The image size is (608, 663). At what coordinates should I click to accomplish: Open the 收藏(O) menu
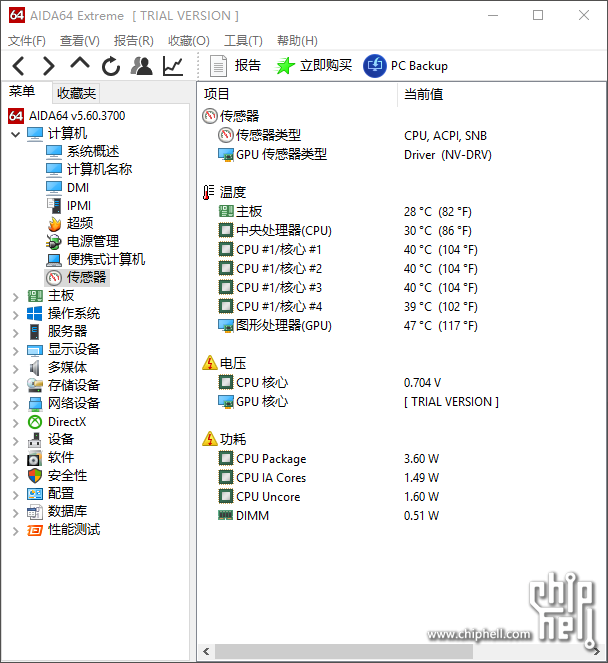(x=189, y=41)
